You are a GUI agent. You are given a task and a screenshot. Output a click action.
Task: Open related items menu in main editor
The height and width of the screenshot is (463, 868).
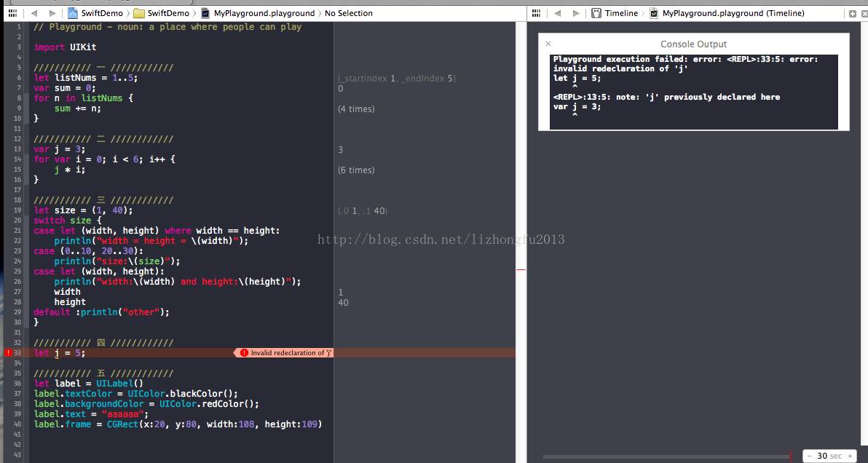click(13, 12)
